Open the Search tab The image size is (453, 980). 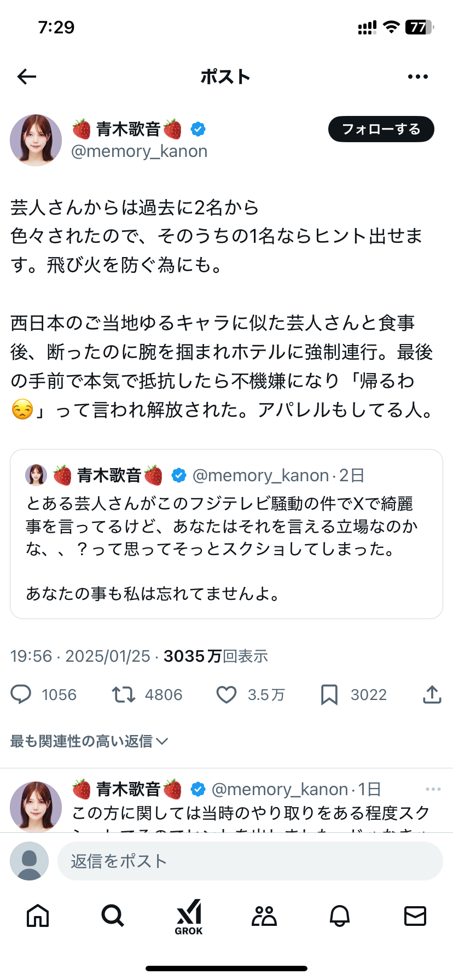tap(113, 915)
